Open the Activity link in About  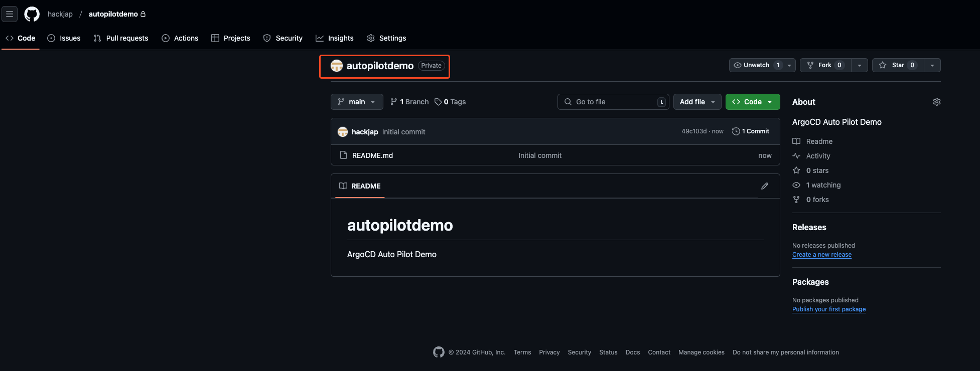[811, 156]
